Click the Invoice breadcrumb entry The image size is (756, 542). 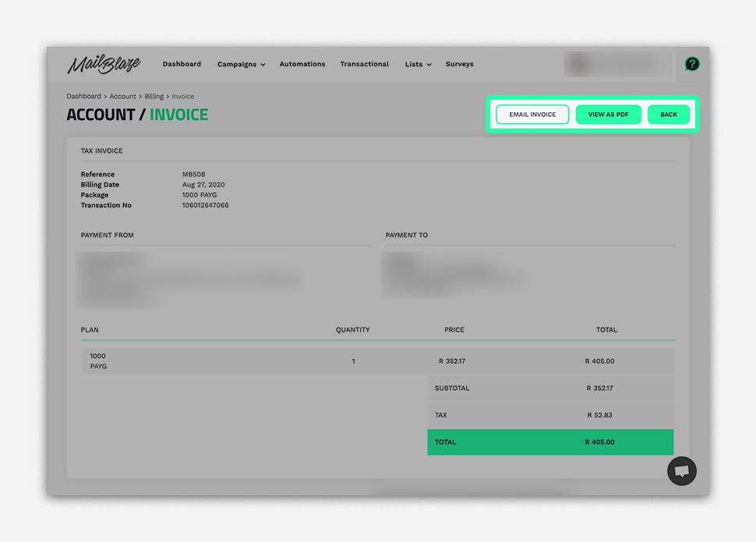click(182, 96)
